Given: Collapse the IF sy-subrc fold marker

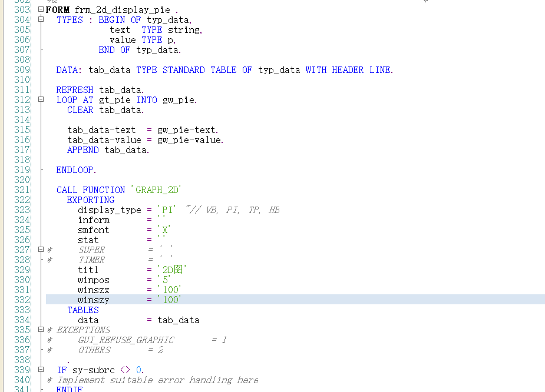Looking at the screenshot, I should click(41, 370).
